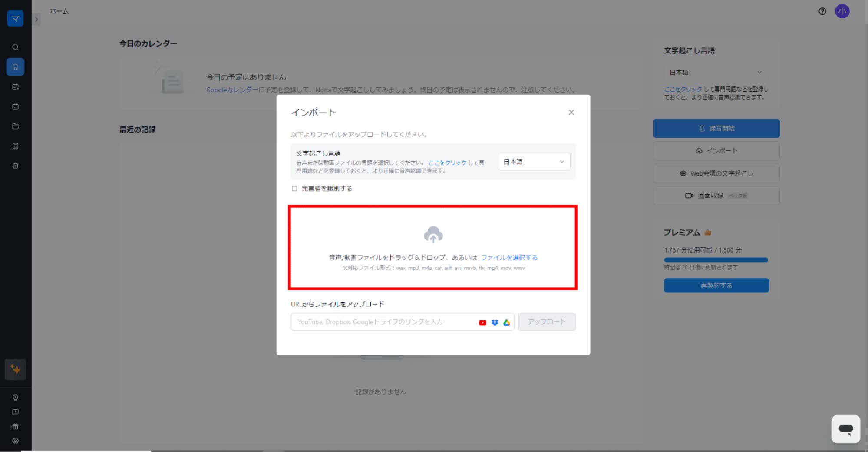Open the folder icon in the sidebar
Screen dimensions: 868x452
[x=15, y=126]
